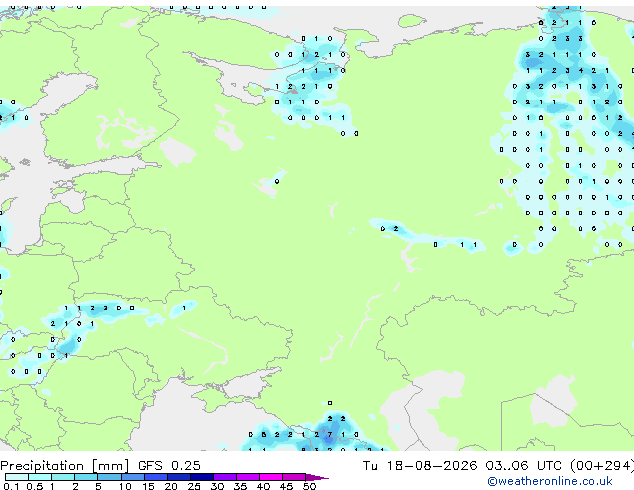Click the 30–35 mm purple legend swatch
The height and width of the screenshot is (490, 634).
(x=224, y=477)
